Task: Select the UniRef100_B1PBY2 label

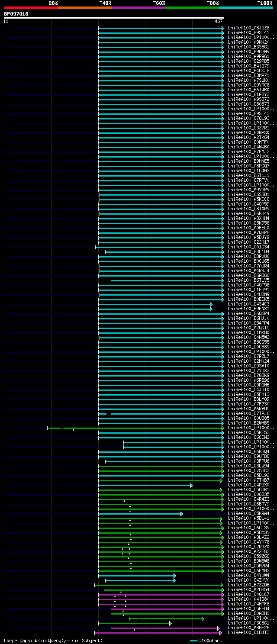Action: point(248,94)
